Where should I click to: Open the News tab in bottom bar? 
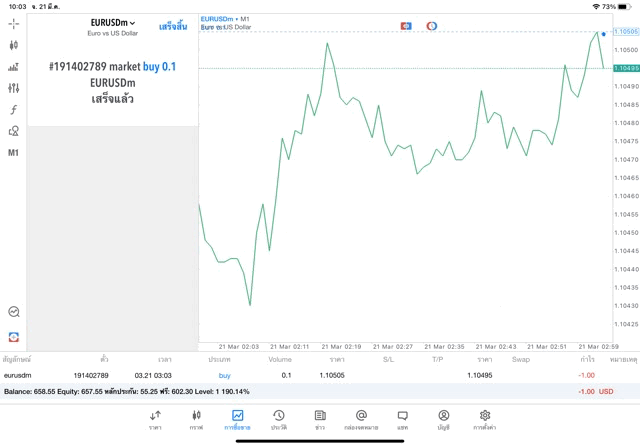coord(320,420)
